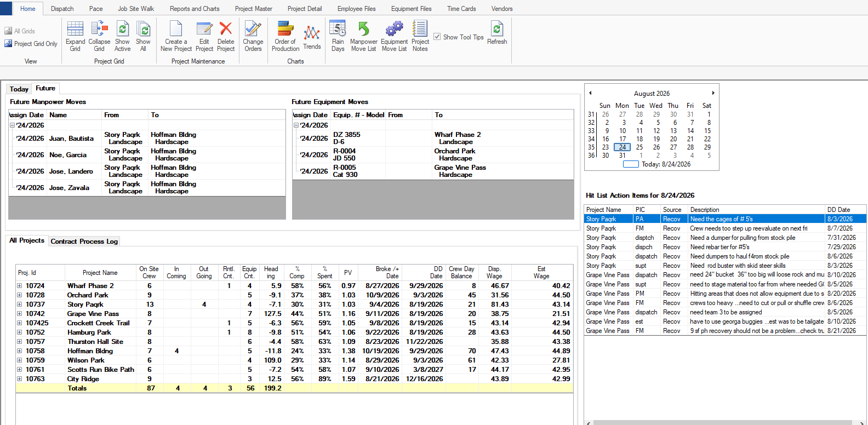Viewport: 868px width, 425px height.
Task: Click the Show All projects icon
Action: point(143,36)
